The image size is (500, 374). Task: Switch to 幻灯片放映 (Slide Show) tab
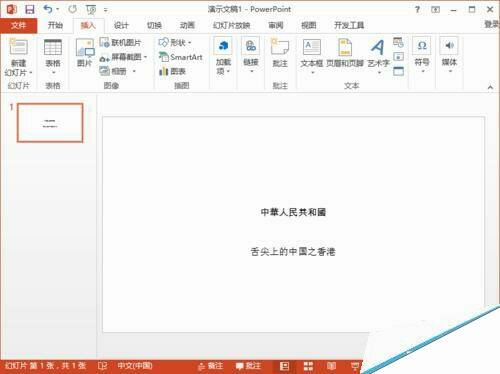pyautogui.click(x=232, y=25)
